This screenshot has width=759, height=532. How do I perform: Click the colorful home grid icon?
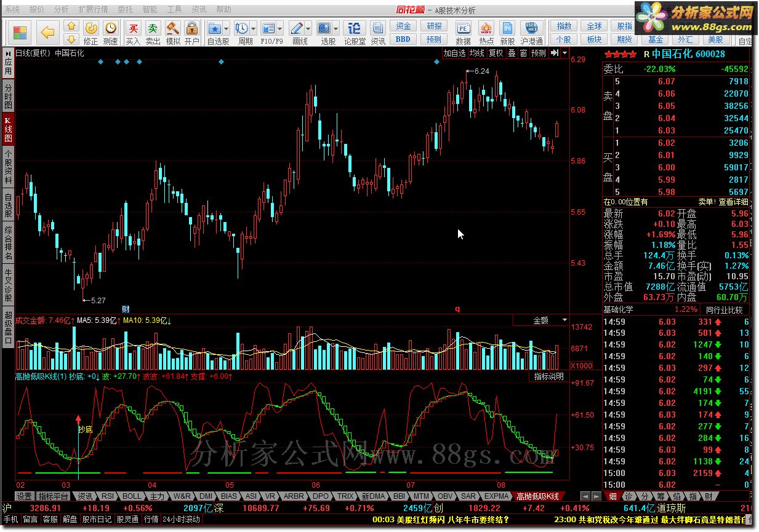20,32
